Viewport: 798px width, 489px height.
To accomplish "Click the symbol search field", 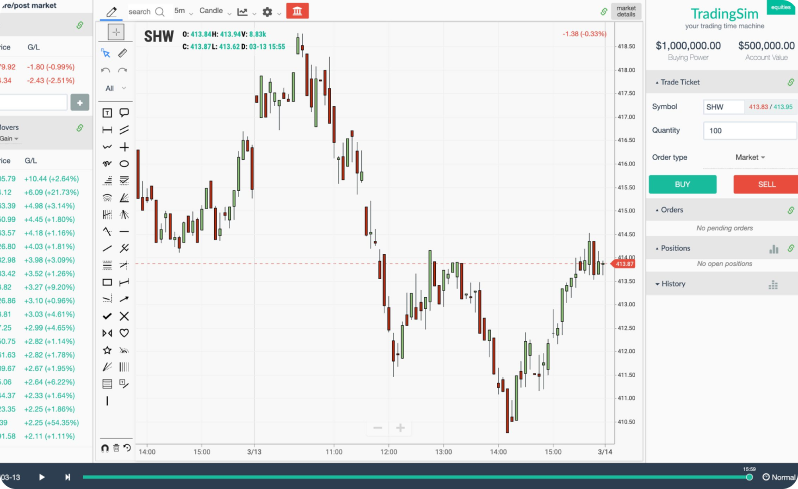I will [147, 12].
